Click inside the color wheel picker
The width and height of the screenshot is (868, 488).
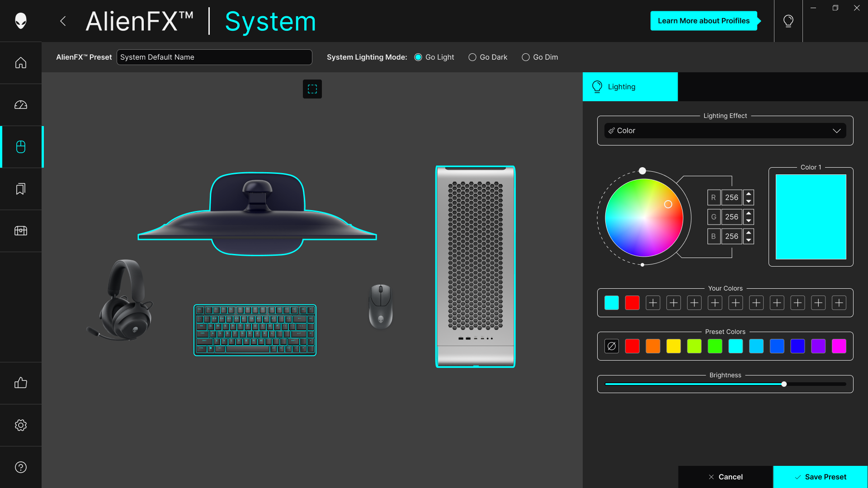tap(644, 218)
